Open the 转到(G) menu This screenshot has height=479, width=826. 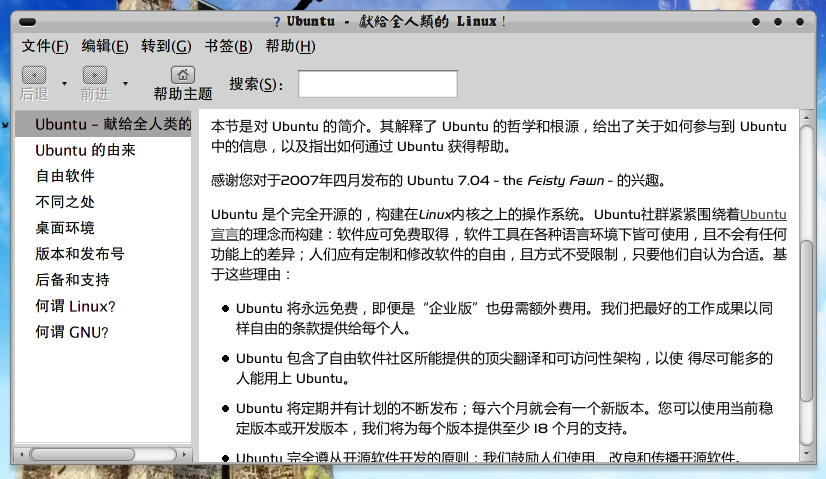coord(166,46)
